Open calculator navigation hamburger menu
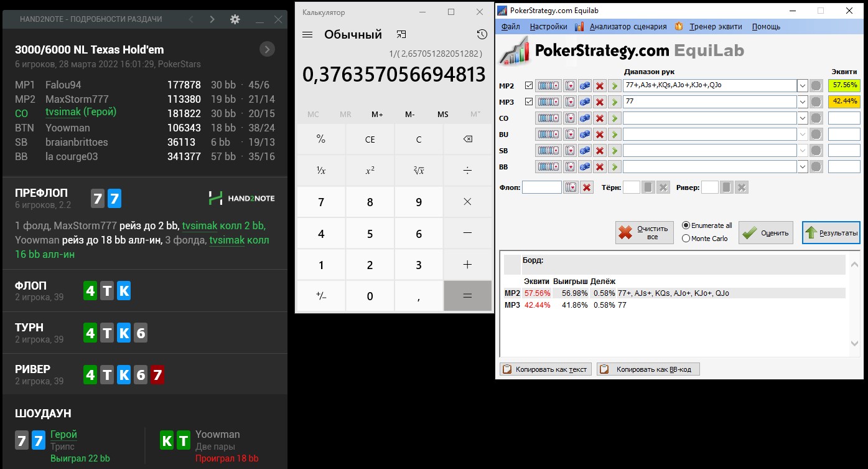The width and height of the screenshot is (868, 469). pos(307,34)
